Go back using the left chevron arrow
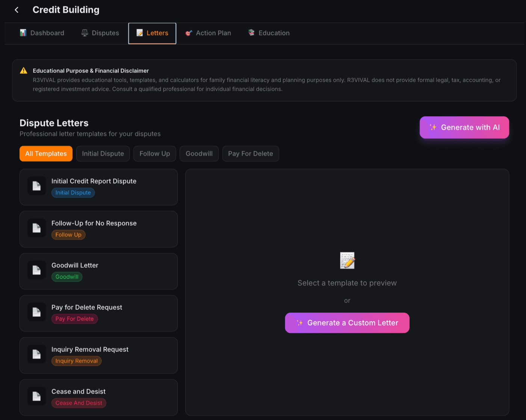Screen dimensions: 526x420 (17, 10)
